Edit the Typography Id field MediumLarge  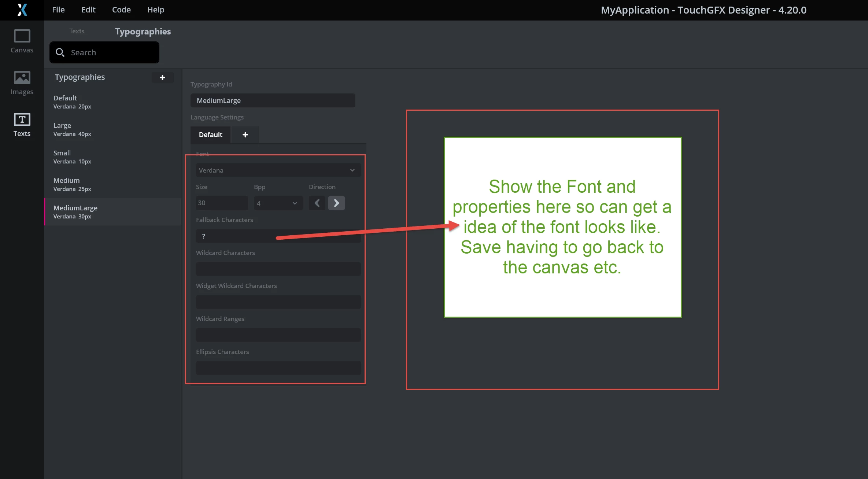[x=273, y=100]
